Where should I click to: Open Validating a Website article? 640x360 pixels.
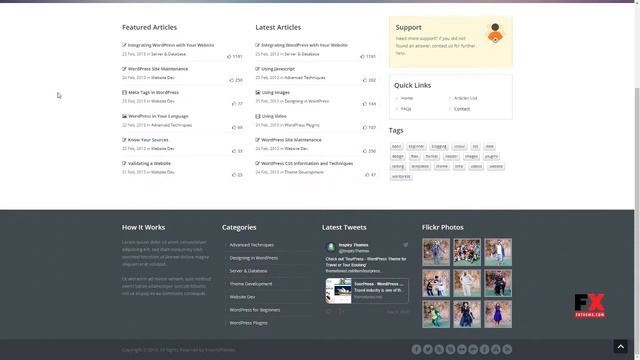pos(149,164)
